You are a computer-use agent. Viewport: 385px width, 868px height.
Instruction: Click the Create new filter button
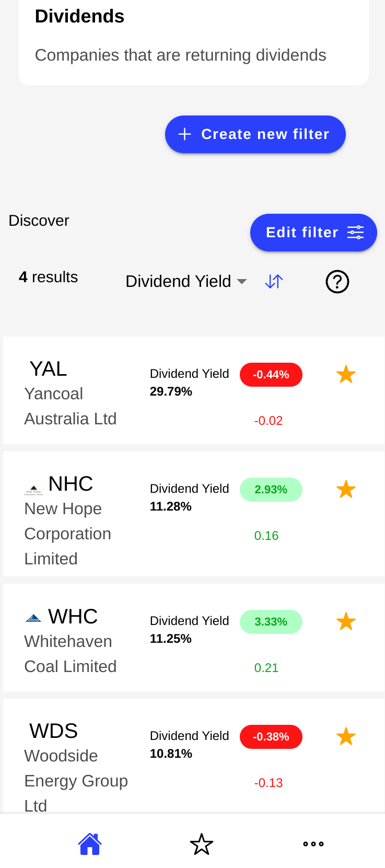tap(255, 134)
